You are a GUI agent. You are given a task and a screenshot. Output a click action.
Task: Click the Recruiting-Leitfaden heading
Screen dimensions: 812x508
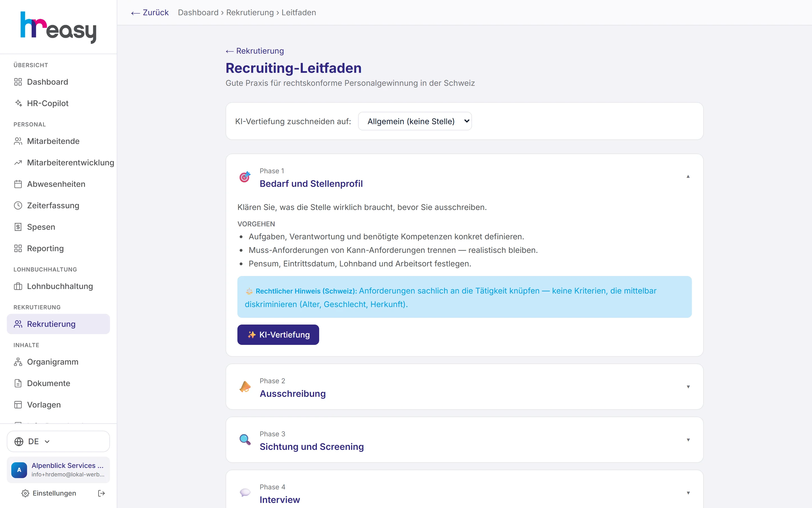coord(294,68)
